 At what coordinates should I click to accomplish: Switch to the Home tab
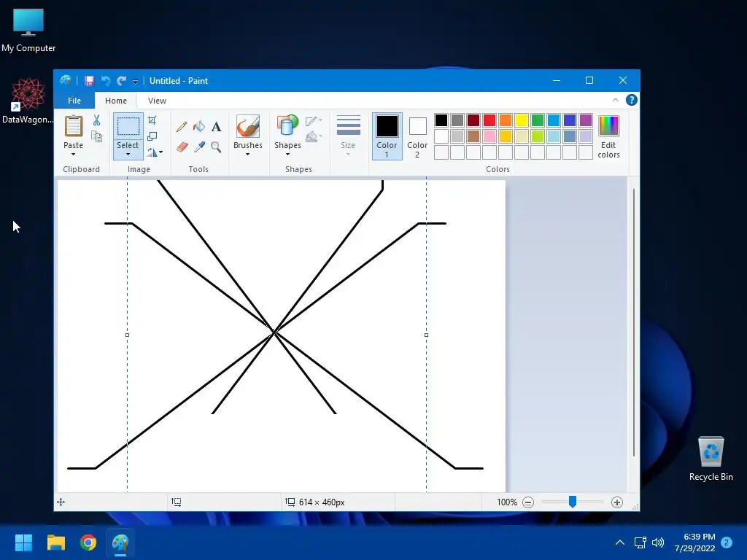pyautogui.click(x=116, y=101)
